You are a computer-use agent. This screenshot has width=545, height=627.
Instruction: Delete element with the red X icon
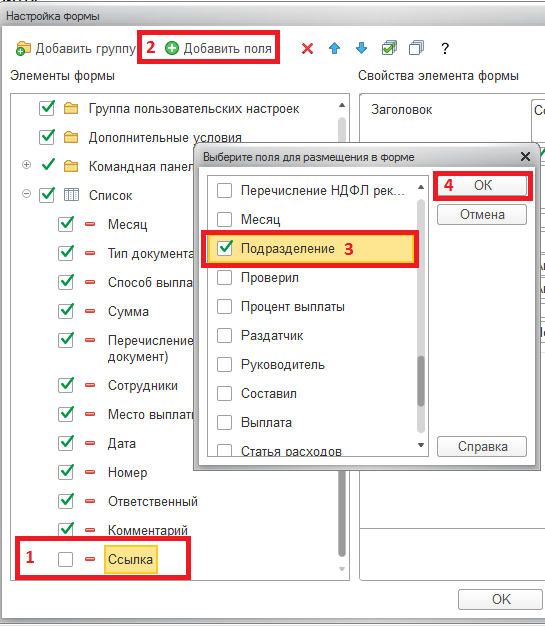click(x=307, y=48)
